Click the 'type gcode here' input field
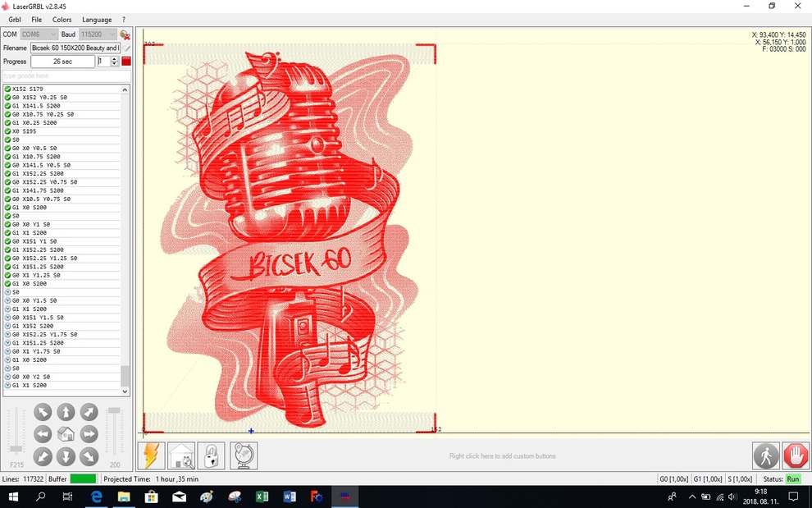Viewport: 812px width, 508px height. [66, 76]
